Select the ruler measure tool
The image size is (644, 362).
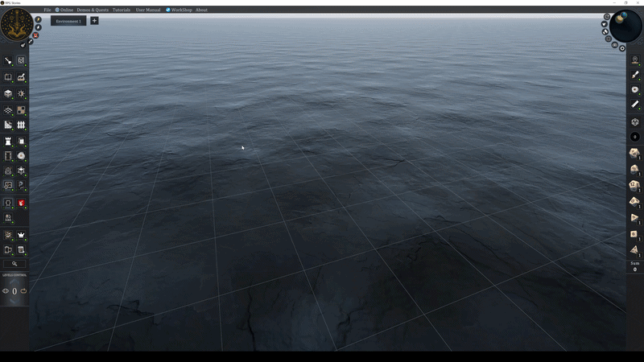click(x=635, y=105)
